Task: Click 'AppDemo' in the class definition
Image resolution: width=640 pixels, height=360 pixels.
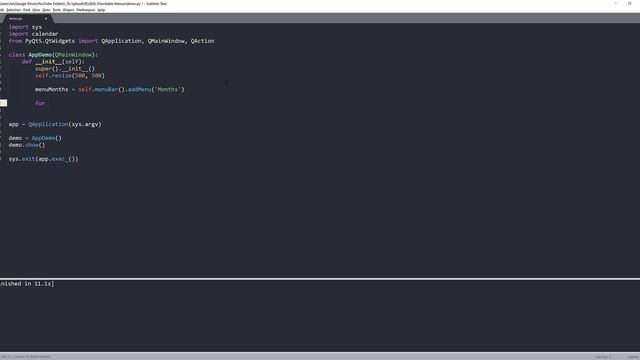Action: click(x=40, y=55)
